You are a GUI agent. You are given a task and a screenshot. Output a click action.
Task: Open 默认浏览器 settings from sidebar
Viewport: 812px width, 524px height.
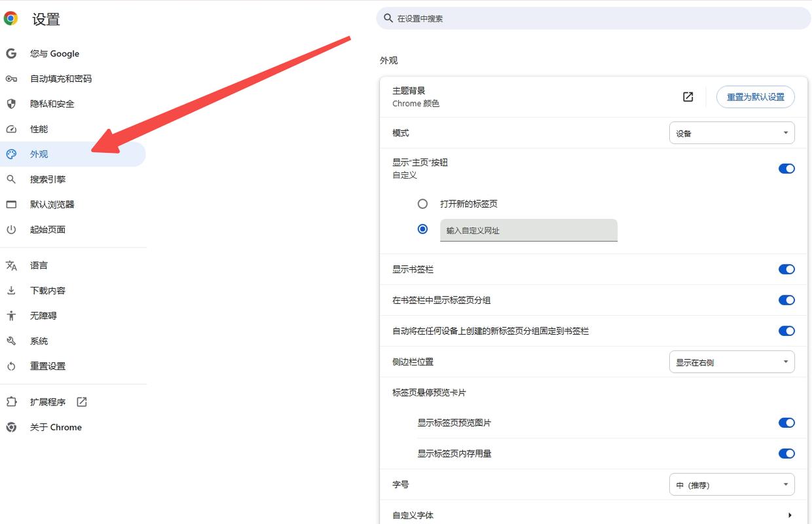coord(51,204)
